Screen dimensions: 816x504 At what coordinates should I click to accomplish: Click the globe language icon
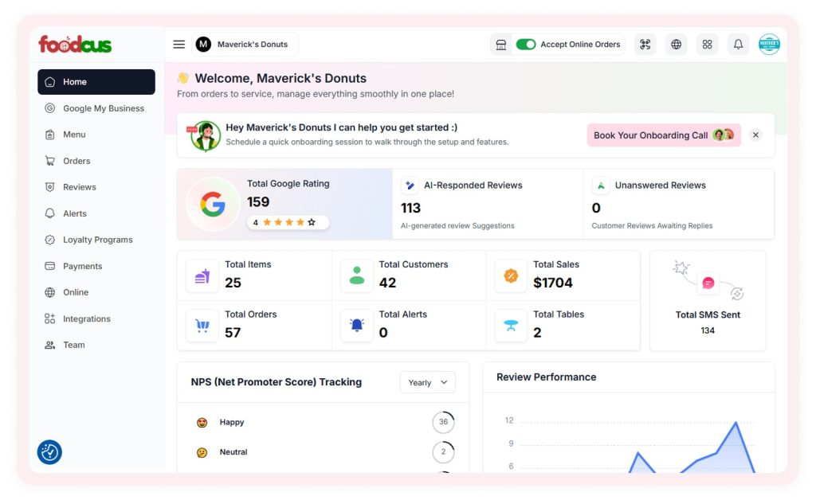click(676, 45)
